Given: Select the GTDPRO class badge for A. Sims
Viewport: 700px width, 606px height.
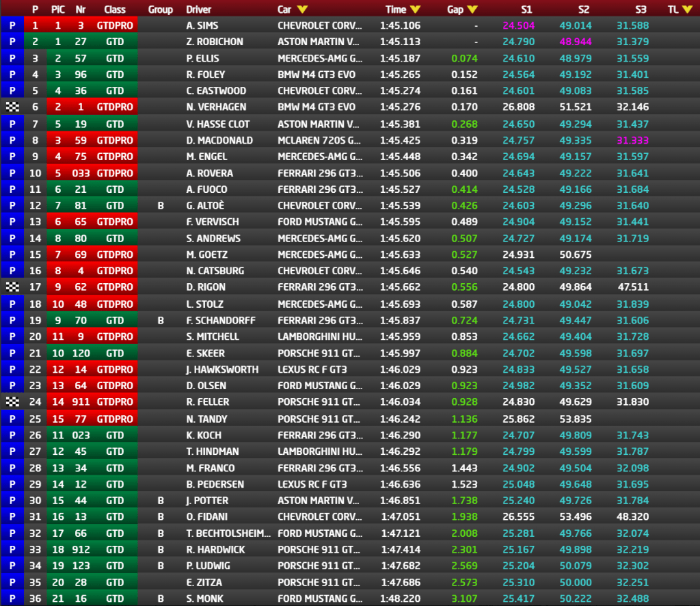Looking at the screenshot, I should pyautogui.click(x=115, y=25).
